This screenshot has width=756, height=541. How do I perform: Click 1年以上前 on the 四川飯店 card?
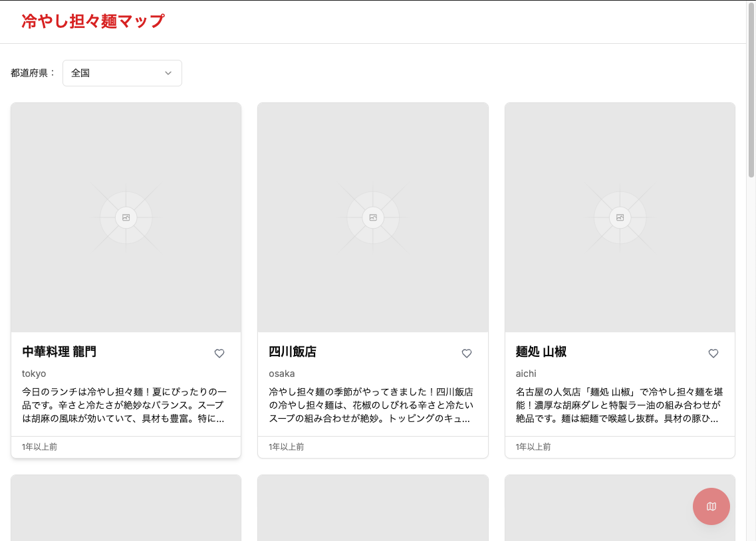(287, 447)
